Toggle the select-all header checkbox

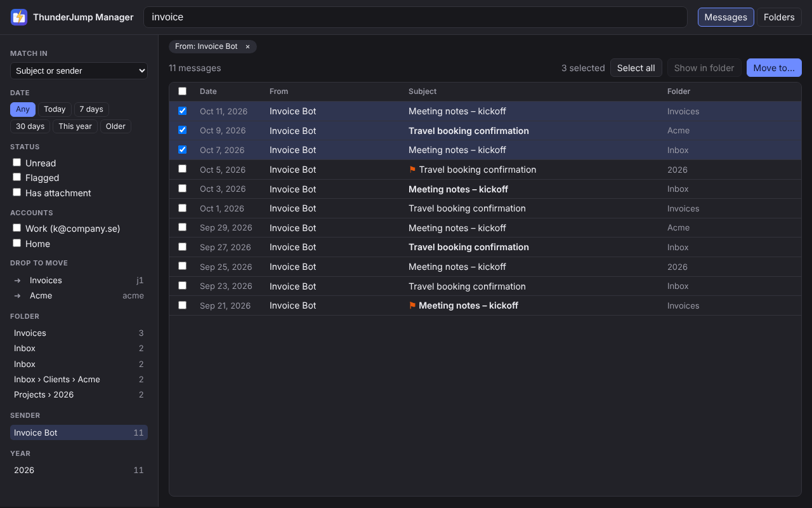183,91
